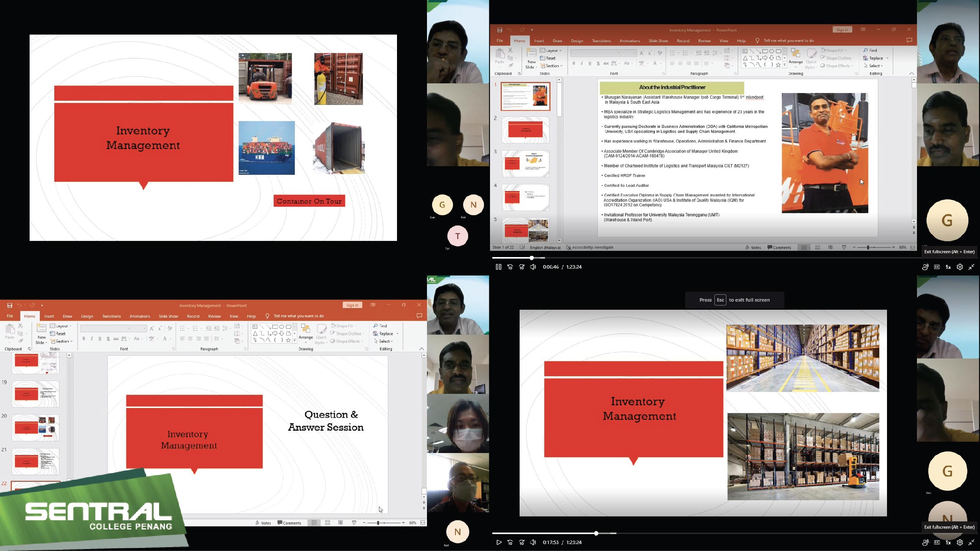
Task: Toggle text Shadow in the practitioner-slide PowerPoint ribbon
Action: tap(598, 63)
